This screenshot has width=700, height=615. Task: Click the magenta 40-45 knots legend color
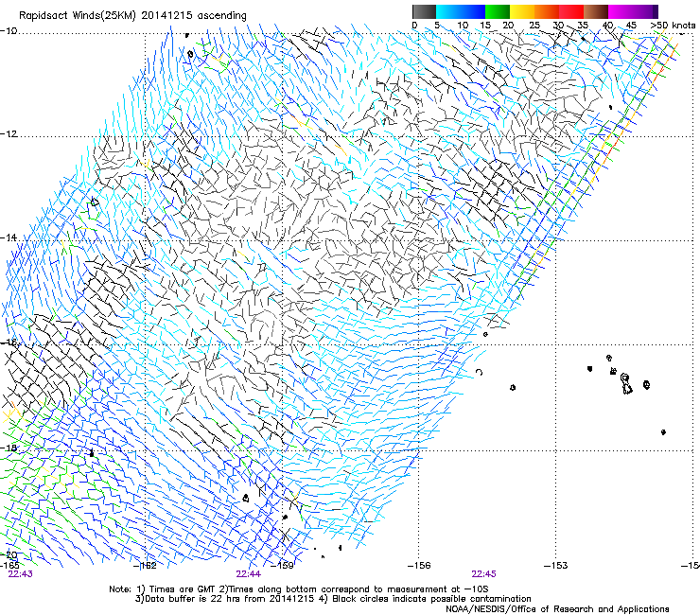[x=621, y=11]
